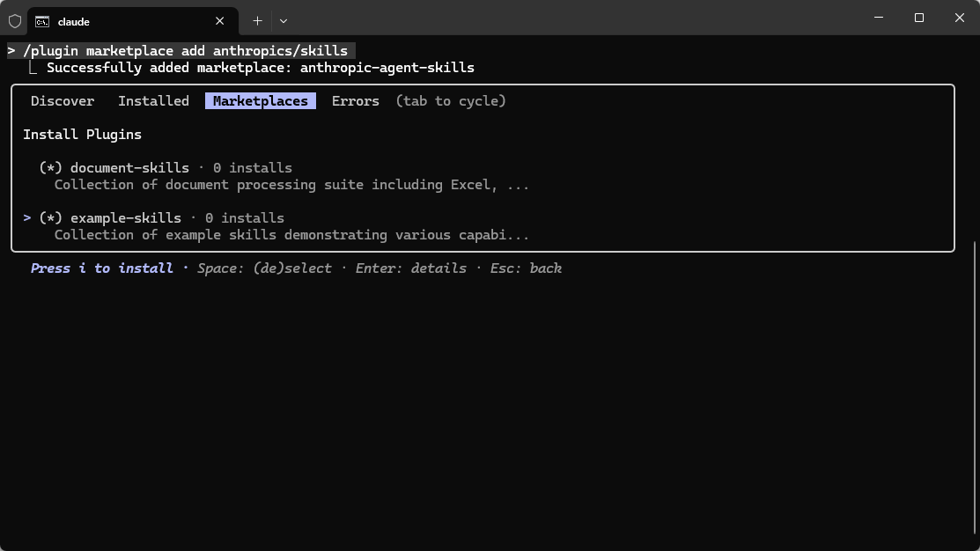This screenshot has height=551, width=980.
Task: Switch to the Discover tab
Action: (63, 101)
